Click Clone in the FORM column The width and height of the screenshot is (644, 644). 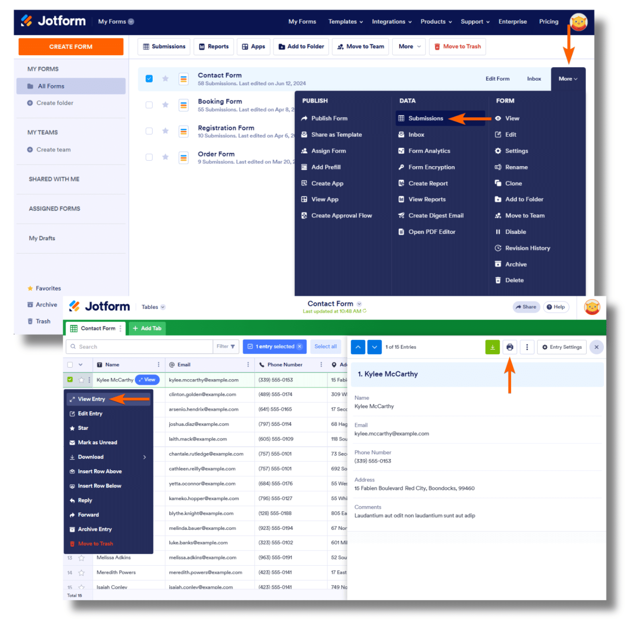coord(508,183)
